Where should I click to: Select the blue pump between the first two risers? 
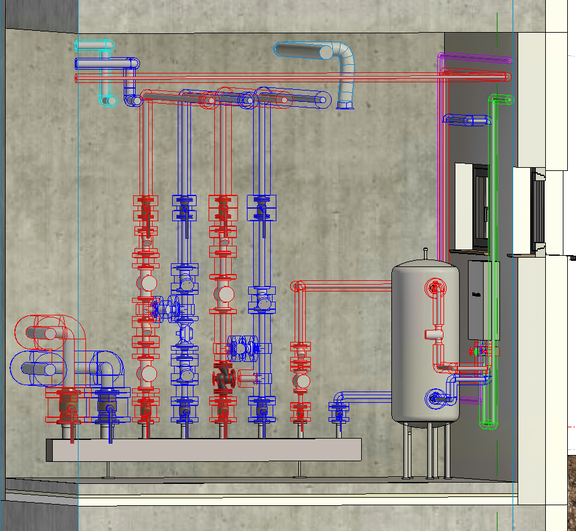click(x=166, y=309)
